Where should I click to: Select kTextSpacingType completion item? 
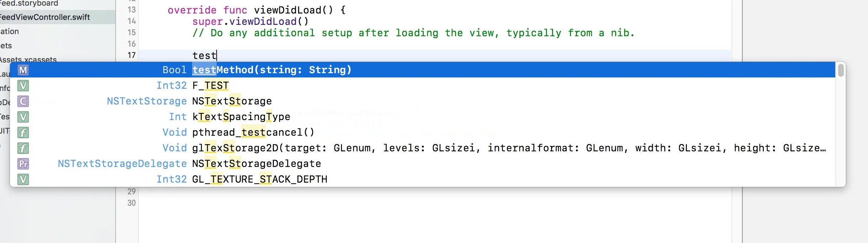[423, 117]
